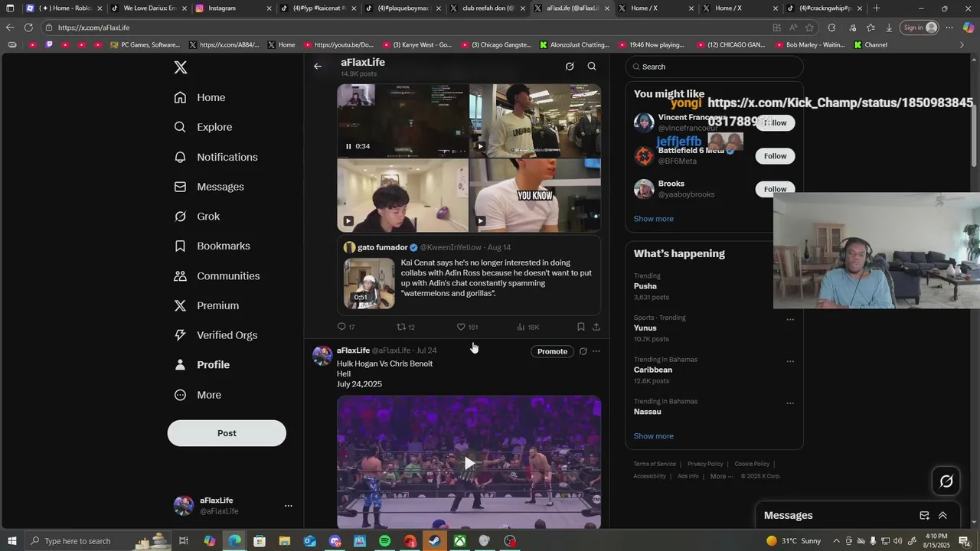Open Communities in X sidebar

pyautogui.click(x=217, y=275)
